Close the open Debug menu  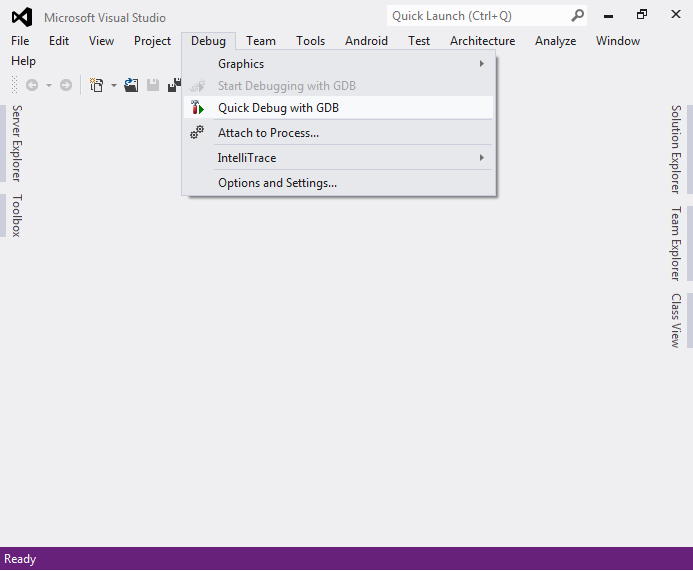click(x=208, y=41)
